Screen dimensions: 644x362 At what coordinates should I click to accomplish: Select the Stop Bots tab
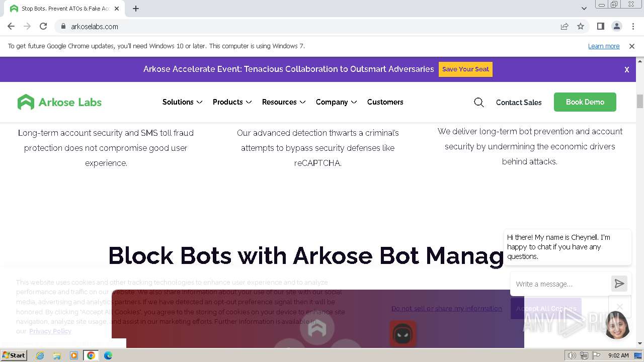pyautogui.click(x=65, y=9)
